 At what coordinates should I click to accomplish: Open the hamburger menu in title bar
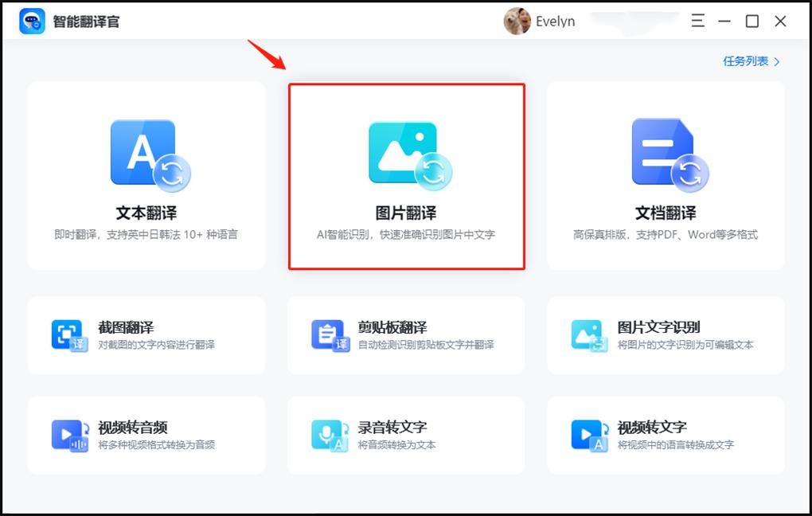coord(697,21)
